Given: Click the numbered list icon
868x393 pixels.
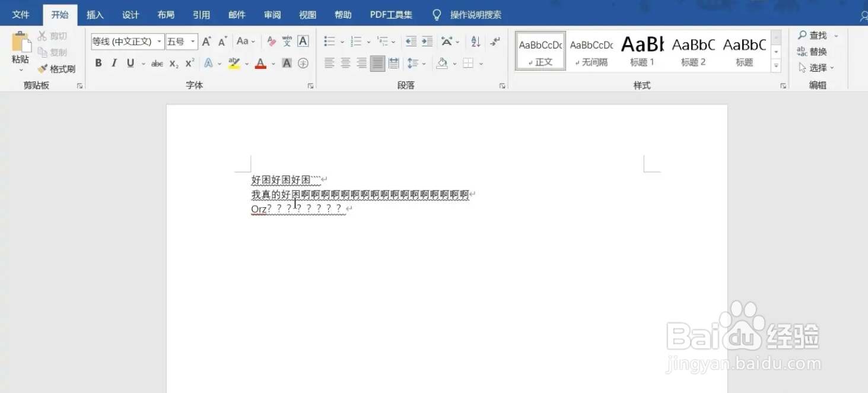Looking at the screenshot, I should (x=356, y=42).
